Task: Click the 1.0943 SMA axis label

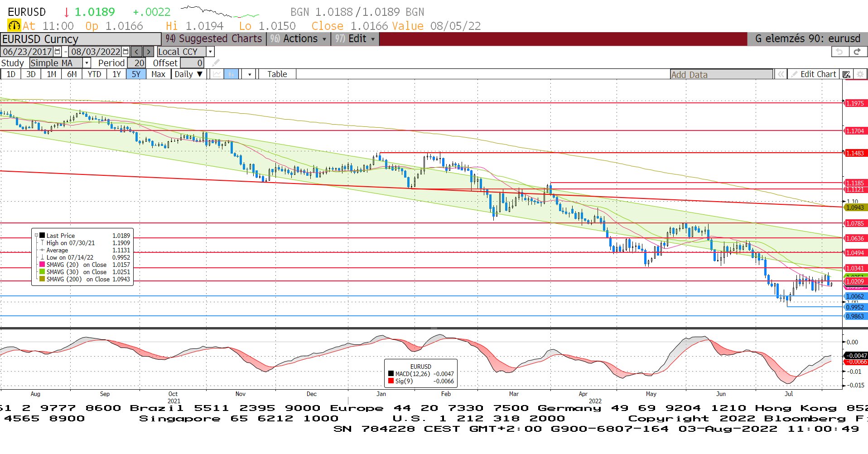Action: (x=855, y=208)
